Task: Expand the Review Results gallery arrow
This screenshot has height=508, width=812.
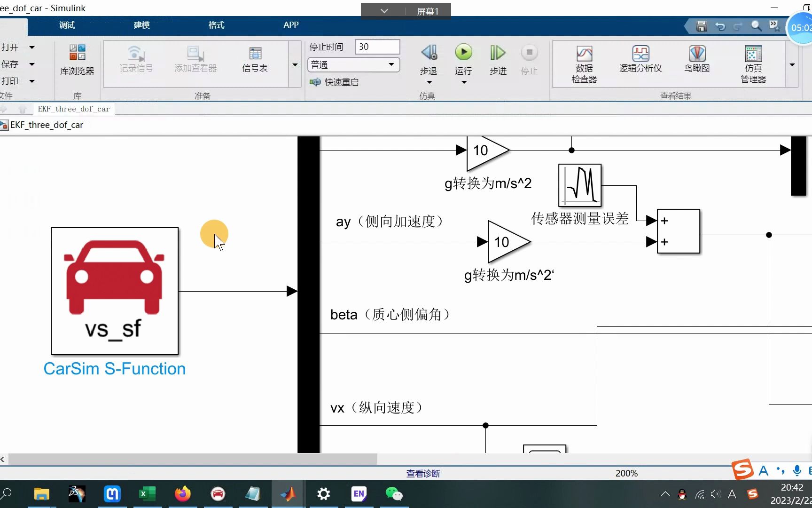Action: point(792,64)
